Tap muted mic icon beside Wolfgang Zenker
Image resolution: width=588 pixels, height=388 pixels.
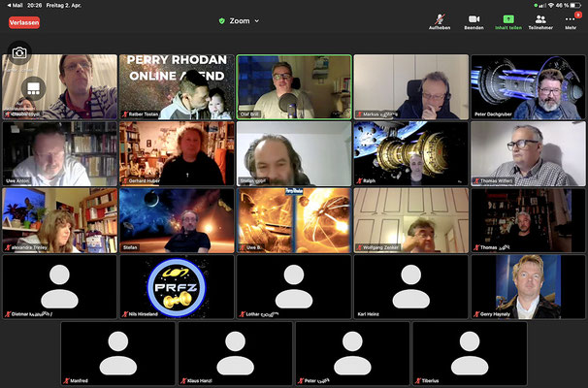(x=359, y=247)
